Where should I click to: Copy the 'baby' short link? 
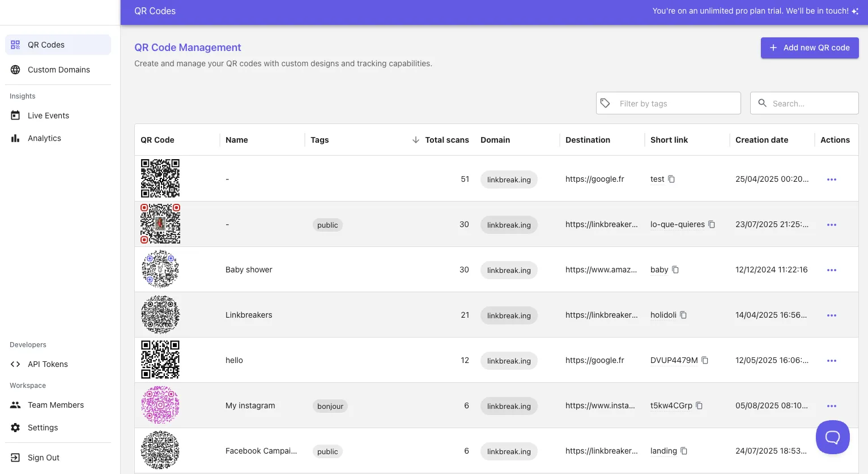click(675, 270)
